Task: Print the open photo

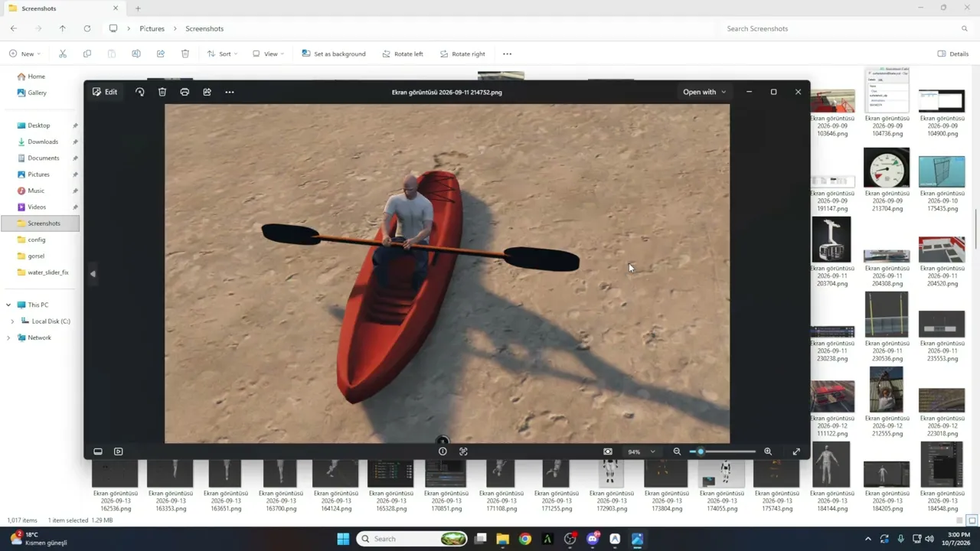Action: pos(185,92)
